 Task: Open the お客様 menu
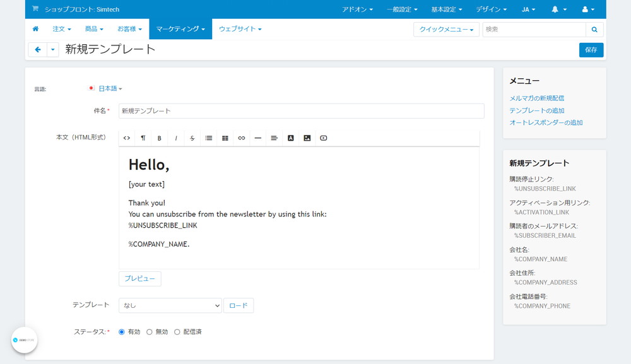point(129,29)
